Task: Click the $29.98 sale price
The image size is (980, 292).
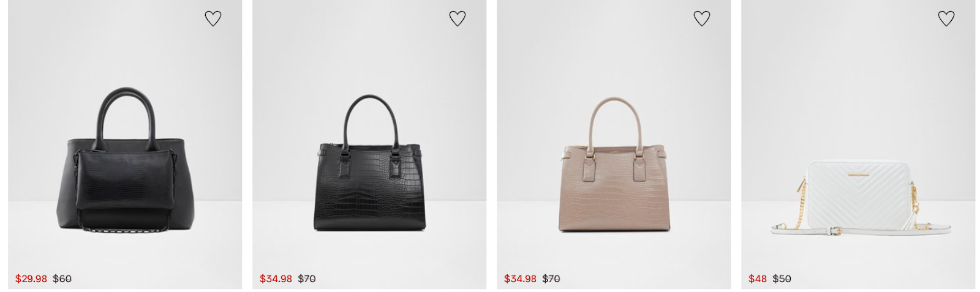Action: pos(31,279)
